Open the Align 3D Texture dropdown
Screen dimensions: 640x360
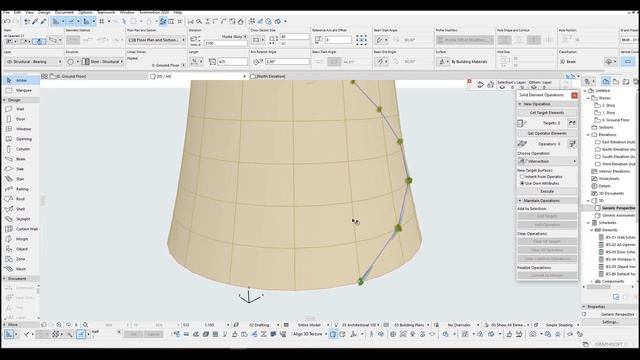click(x=310, y=334)
